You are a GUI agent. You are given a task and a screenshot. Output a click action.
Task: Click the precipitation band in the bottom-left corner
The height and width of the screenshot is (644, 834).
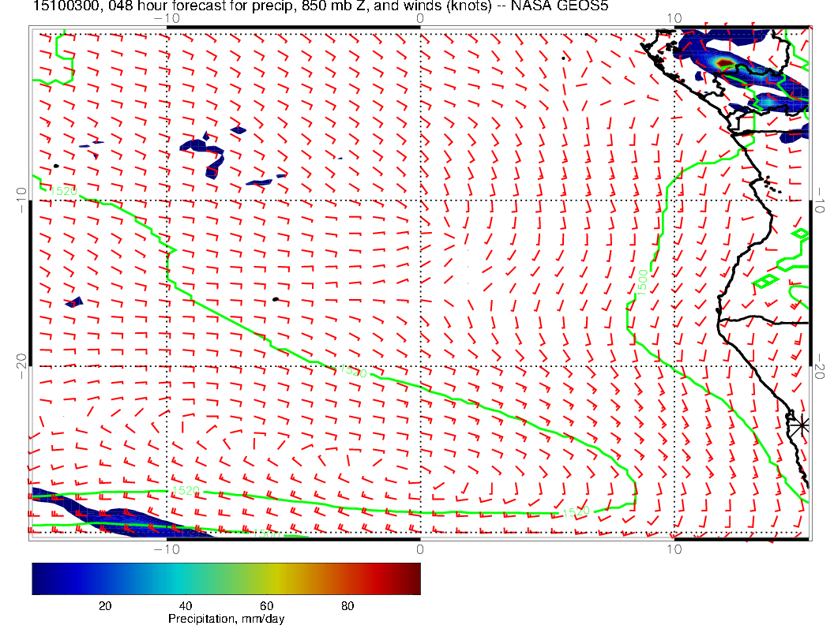point(118,521)
